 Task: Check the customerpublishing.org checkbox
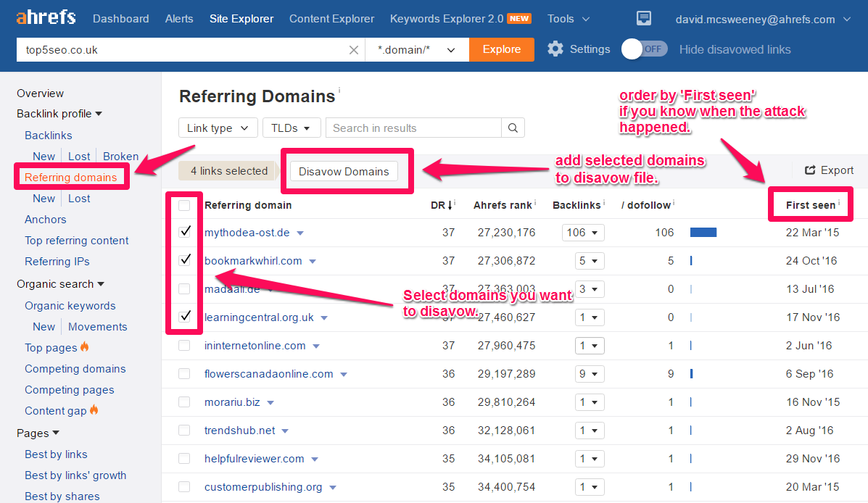pyautogui.click(x=184, y=486)
